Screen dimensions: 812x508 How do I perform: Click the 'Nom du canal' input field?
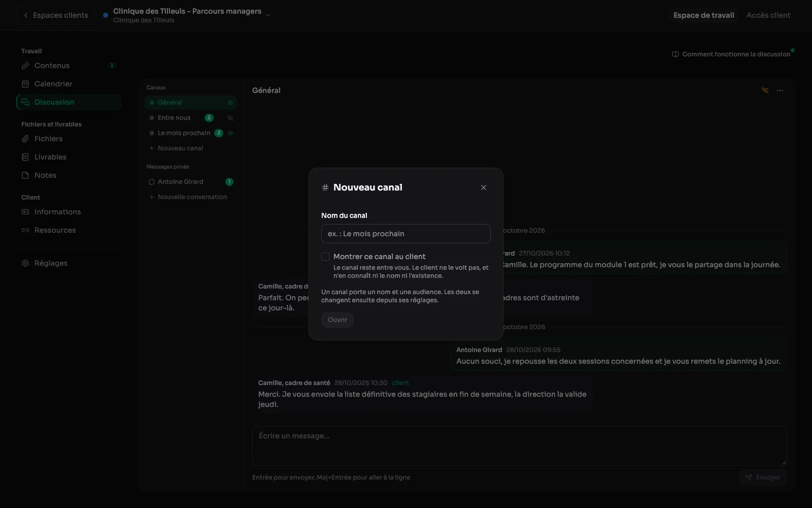[x=406, y=234]
